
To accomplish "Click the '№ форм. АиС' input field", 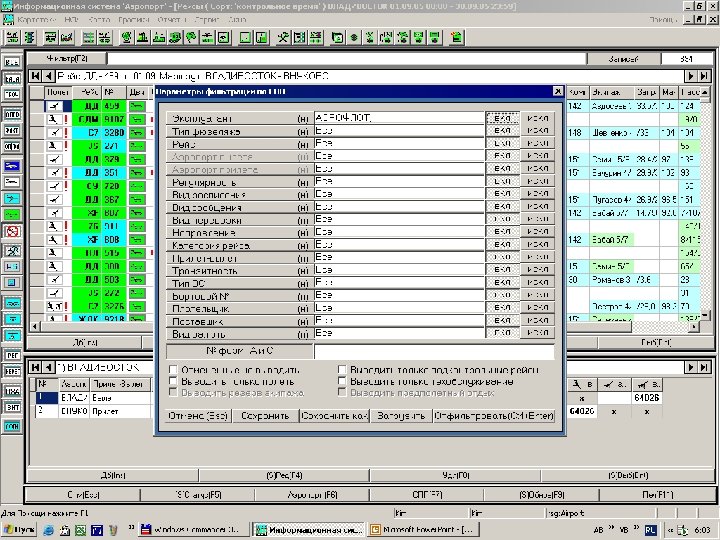I will (x=434, y=351).
